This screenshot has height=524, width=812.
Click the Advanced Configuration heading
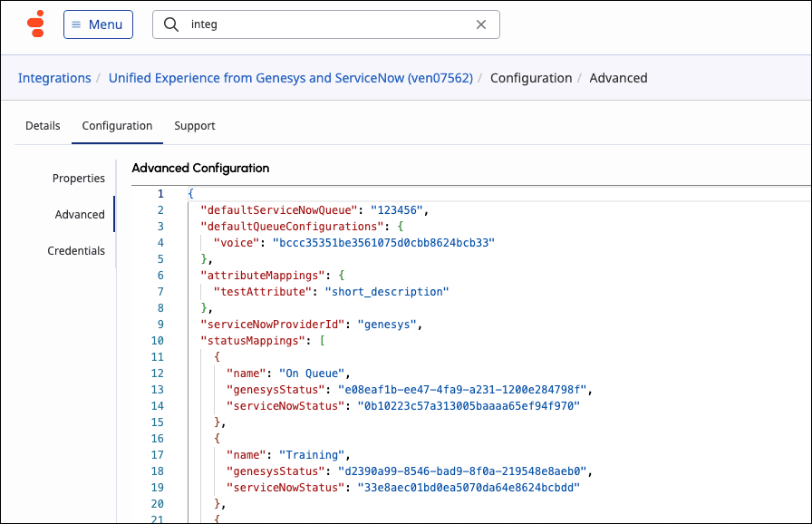pos(200,169)
